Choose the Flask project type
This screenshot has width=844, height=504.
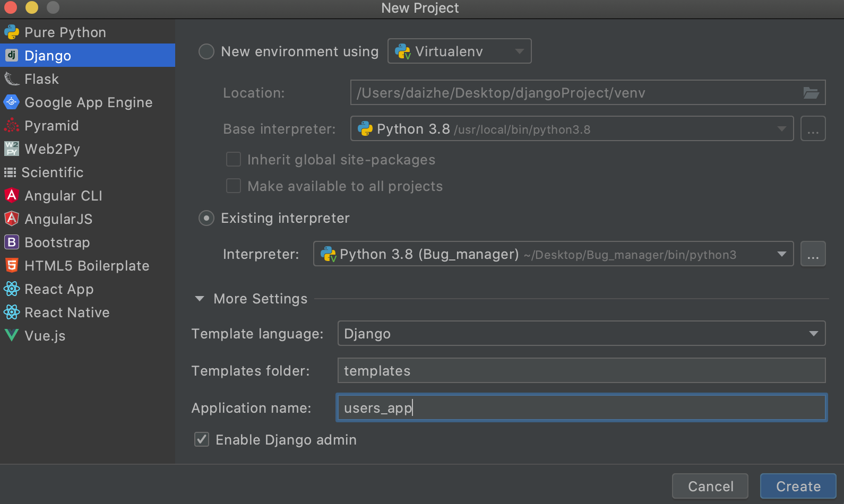tap(88, 79)
